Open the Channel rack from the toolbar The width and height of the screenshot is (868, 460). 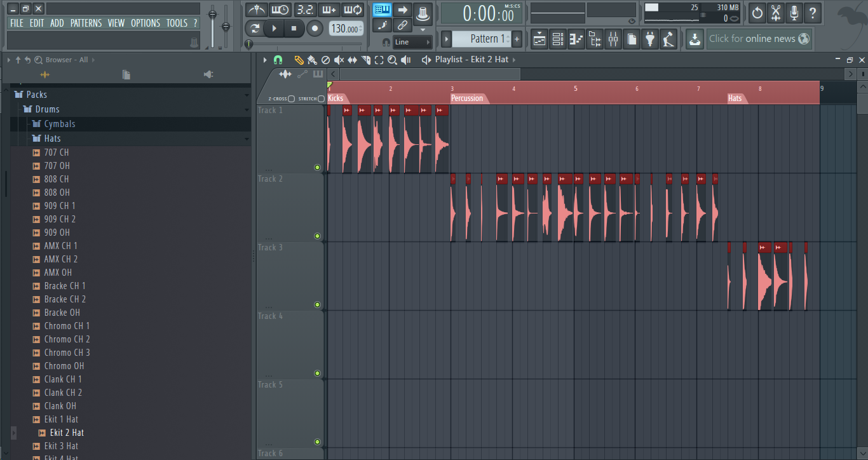pos(557,39)
